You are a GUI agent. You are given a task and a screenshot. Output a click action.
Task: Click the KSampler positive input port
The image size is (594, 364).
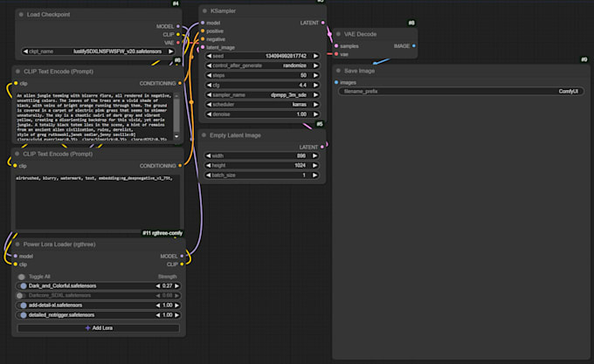(203, 31)
